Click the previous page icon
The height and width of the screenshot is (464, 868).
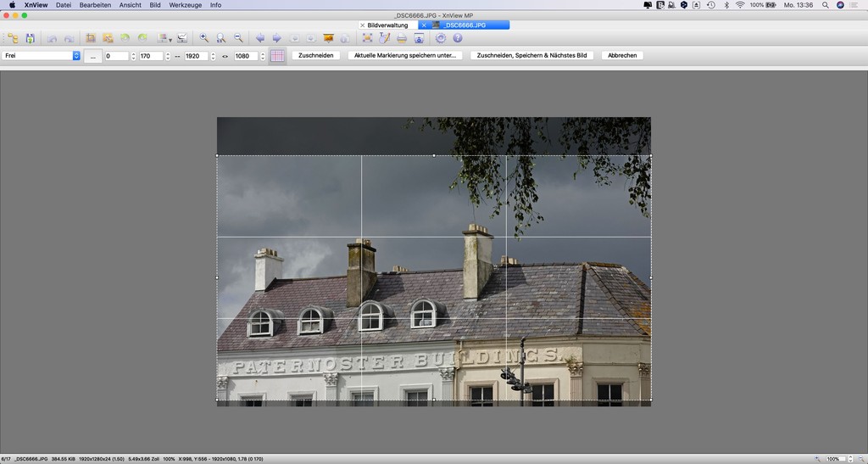294,38
